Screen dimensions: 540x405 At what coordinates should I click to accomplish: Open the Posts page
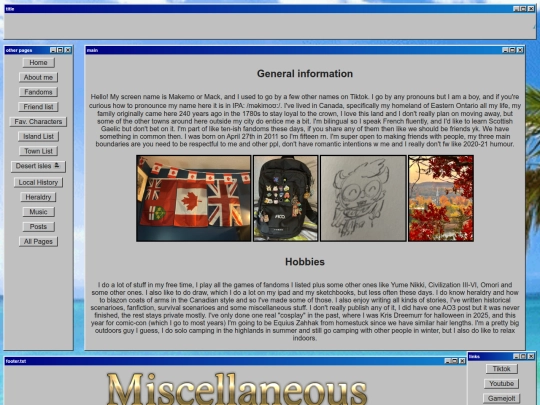tap(38, 227)
